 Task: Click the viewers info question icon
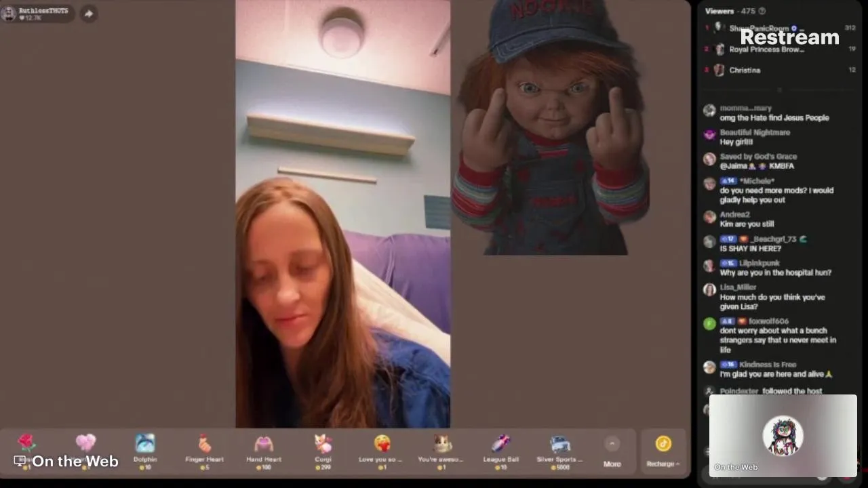click(x=762, y=11)
